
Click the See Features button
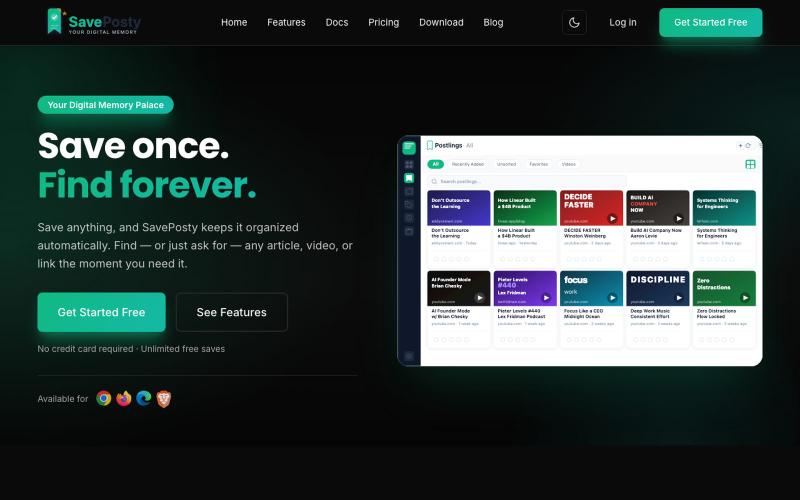(232, 312)
